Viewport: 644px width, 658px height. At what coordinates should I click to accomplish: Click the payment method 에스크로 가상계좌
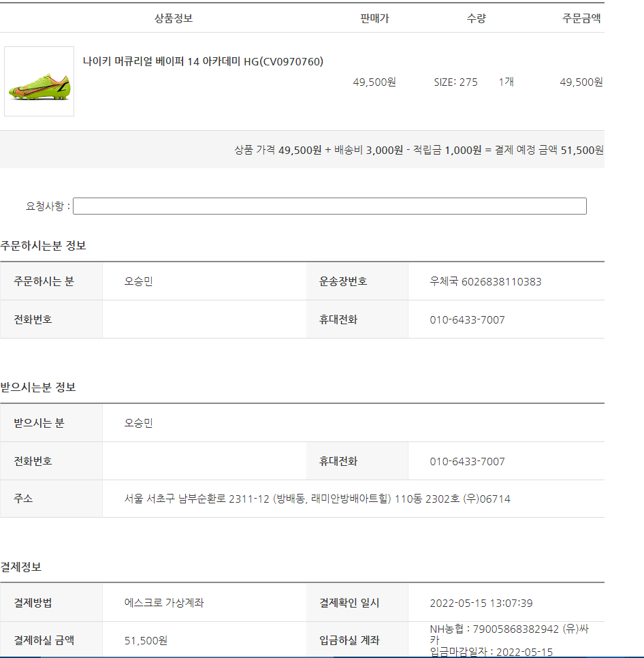coord(164,603)
